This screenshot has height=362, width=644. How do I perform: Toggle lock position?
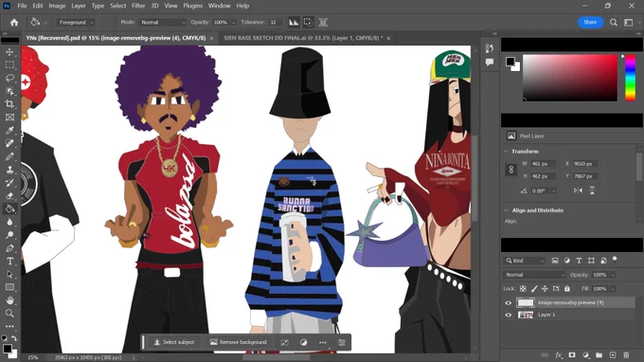point(545,289)
